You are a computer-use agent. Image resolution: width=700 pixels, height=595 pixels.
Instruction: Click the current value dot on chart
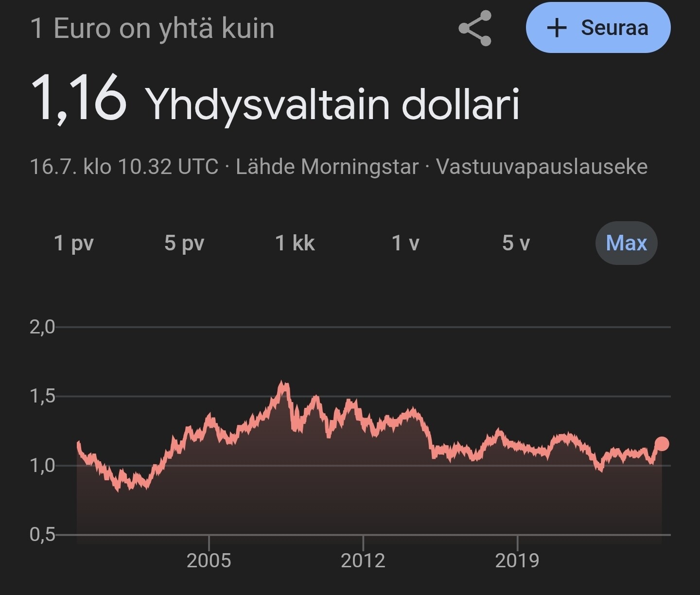click(662, 444)
